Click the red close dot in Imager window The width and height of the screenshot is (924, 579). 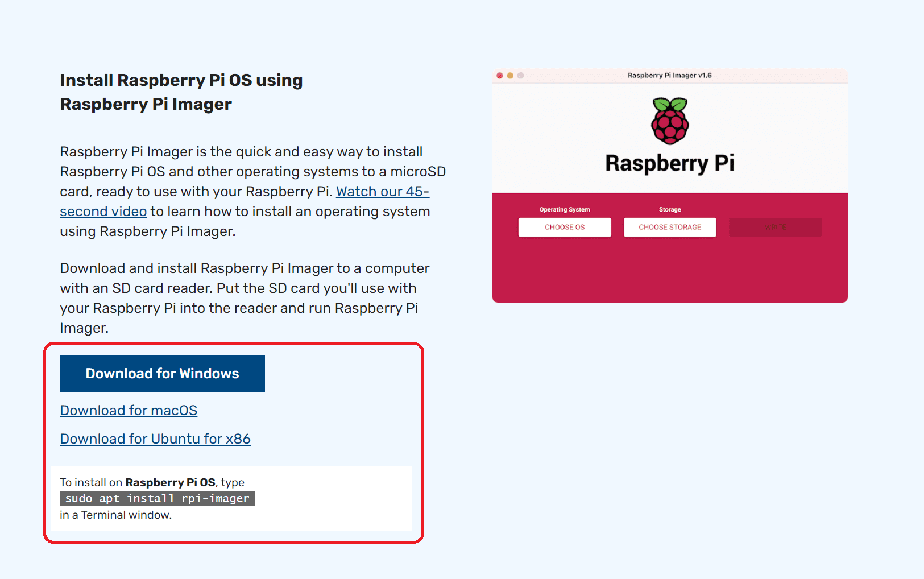tap(500, 76)
